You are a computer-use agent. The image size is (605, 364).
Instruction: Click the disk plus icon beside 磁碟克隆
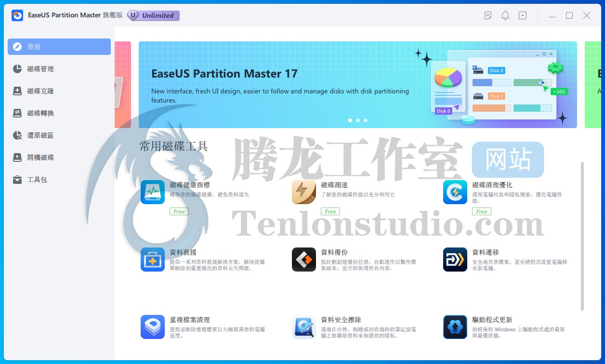[17, 91]
